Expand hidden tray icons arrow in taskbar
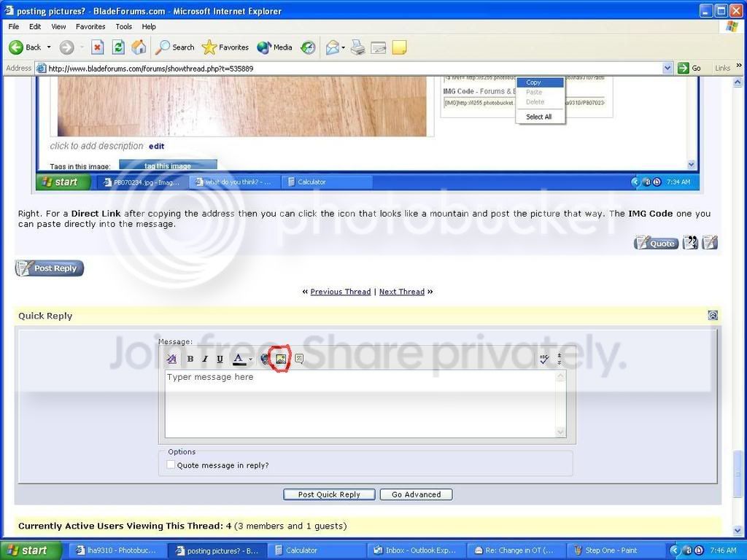Image resolution: width=747 pixels, height=560 pixels. (x=674, y=551)
